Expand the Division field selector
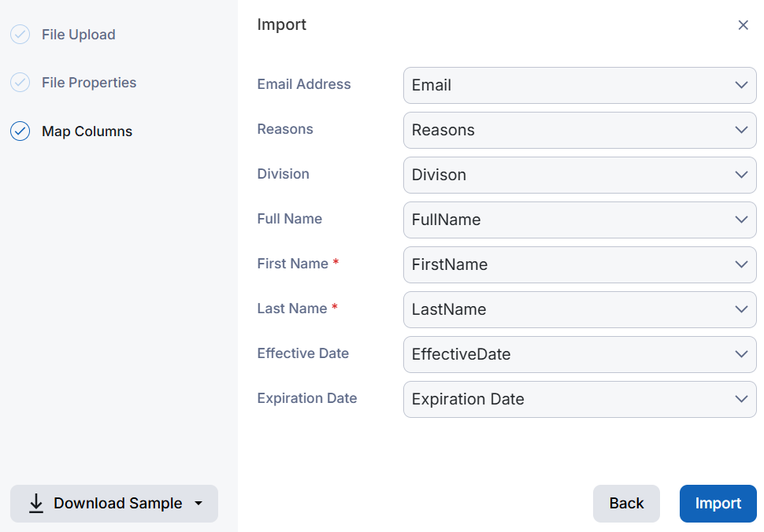The image size is (764, 532). pos(579,175)
